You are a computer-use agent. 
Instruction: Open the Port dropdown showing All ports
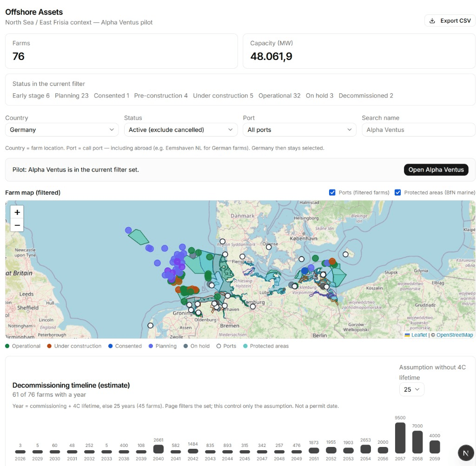(299, 130)
